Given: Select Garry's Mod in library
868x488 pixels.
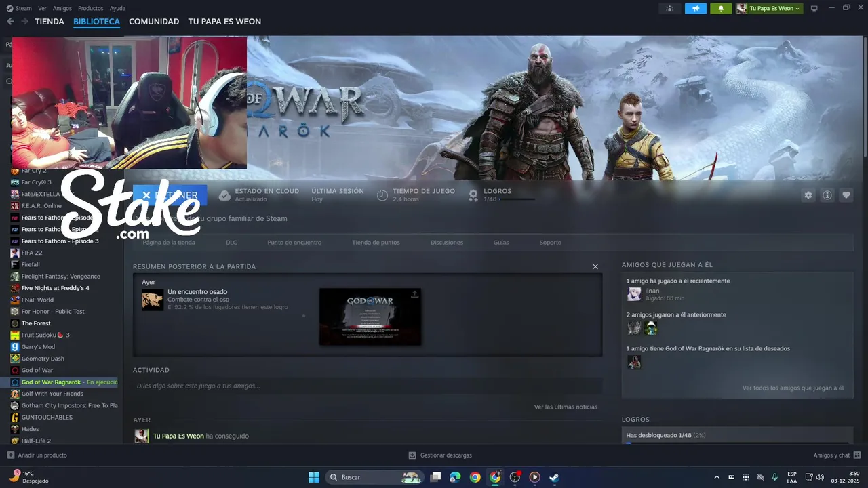Looking at the screenshot, I should pyautogui.click(x=38, y=347).
